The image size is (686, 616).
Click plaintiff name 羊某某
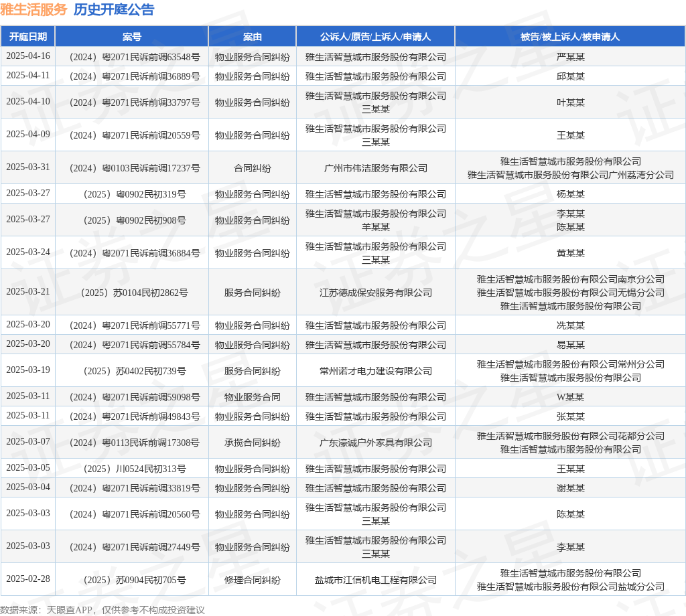tap(376, 227)
